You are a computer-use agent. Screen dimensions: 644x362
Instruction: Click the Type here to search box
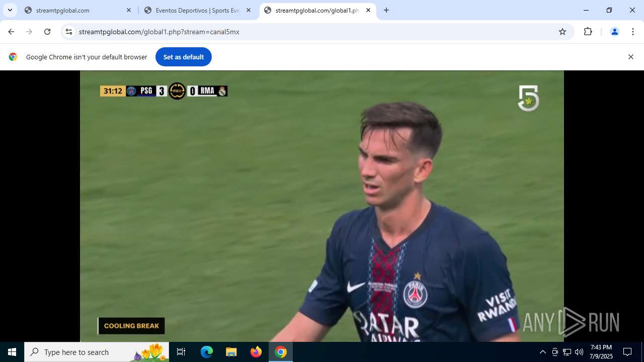pos(97,352)
